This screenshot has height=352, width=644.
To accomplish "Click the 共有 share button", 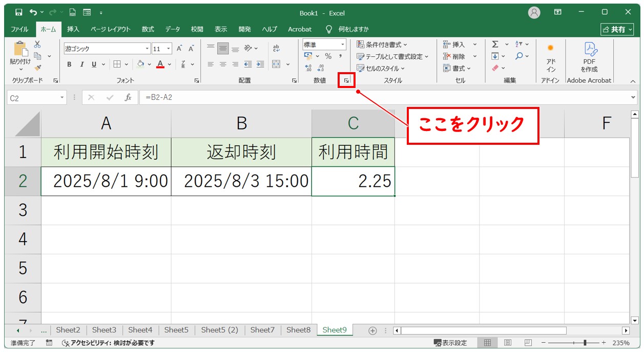I will point(617,29).
